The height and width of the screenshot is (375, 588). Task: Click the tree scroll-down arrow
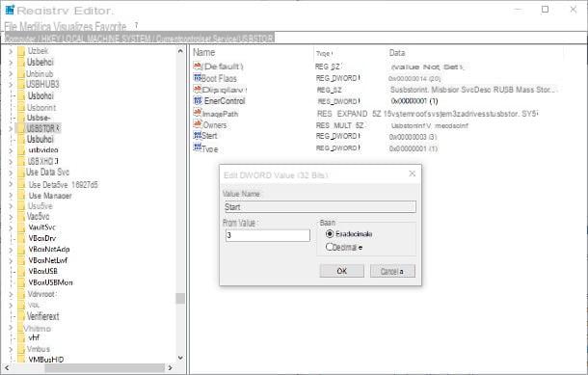point(180,358)
